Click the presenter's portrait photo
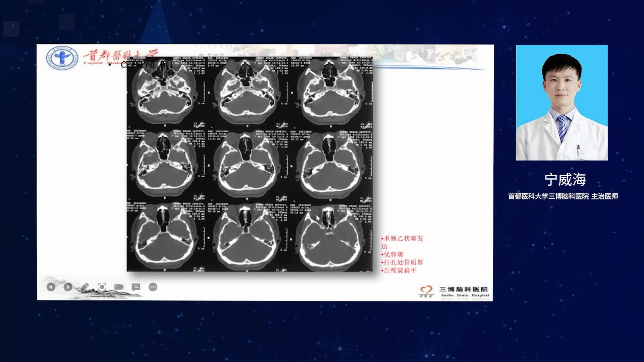Viewport: 644px width, 362px height. (562, 103)
